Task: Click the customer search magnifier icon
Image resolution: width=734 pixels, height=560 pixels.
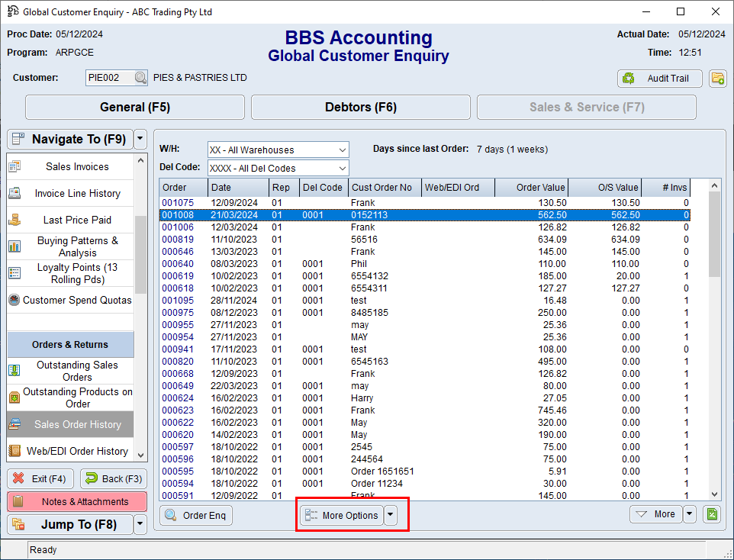Action: point(140,78)
